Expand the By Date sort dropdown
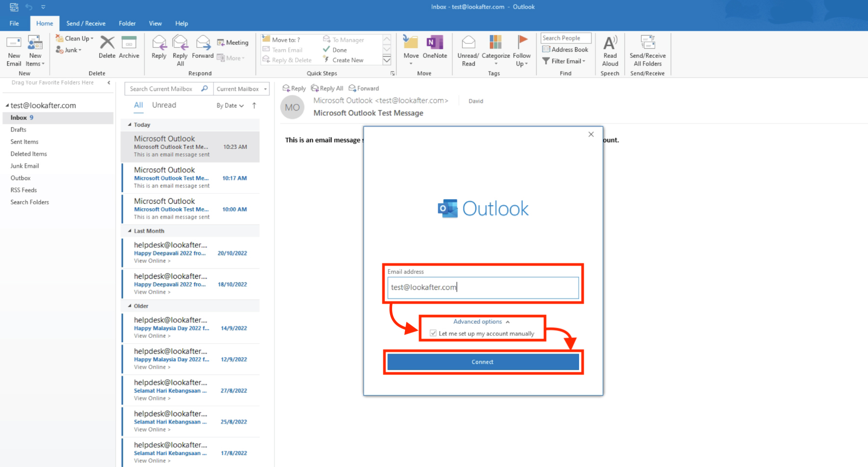This screenshot has width=868, height=467. pos(230,106)
